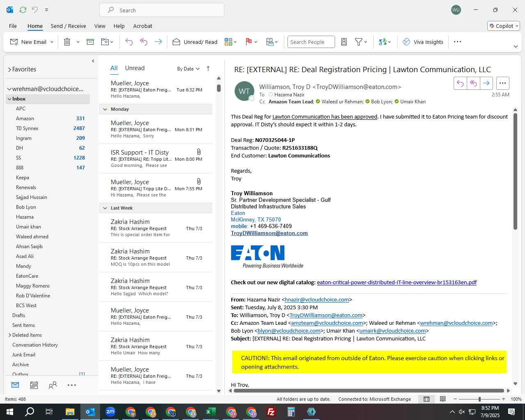This screenshot has width=525, height=420.
Task: Collapse the Monday message group
Action: [105, 109]
